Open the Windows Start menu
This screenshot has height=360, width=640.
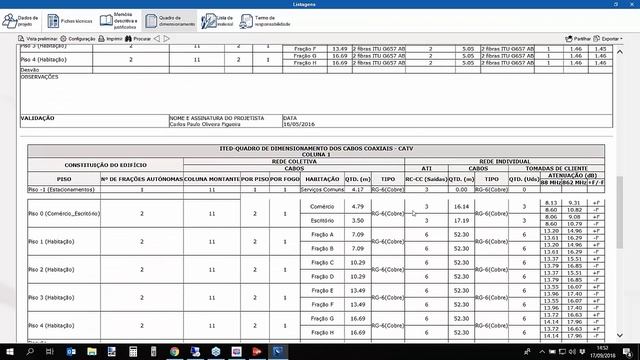9,351
